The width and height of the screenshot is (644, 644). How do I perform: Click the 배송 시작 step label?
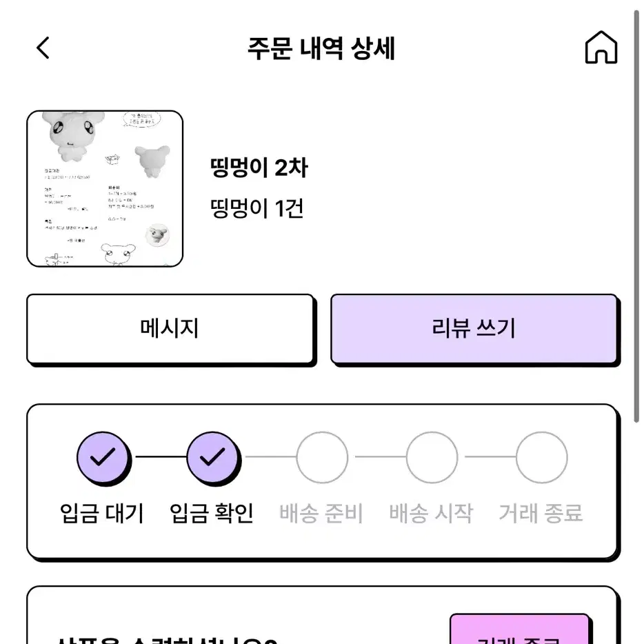tap(431, 513)
